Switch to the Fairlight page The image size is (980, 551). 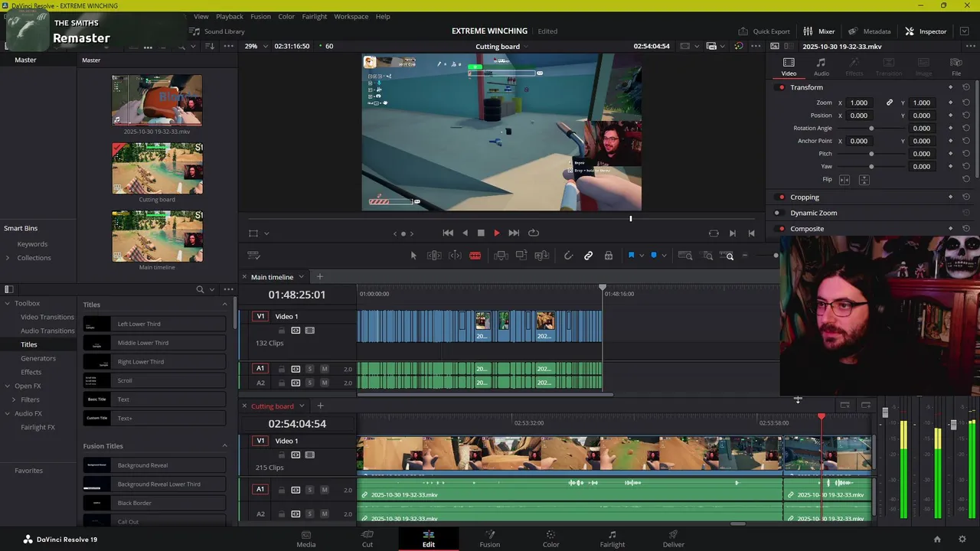(612, 539)
